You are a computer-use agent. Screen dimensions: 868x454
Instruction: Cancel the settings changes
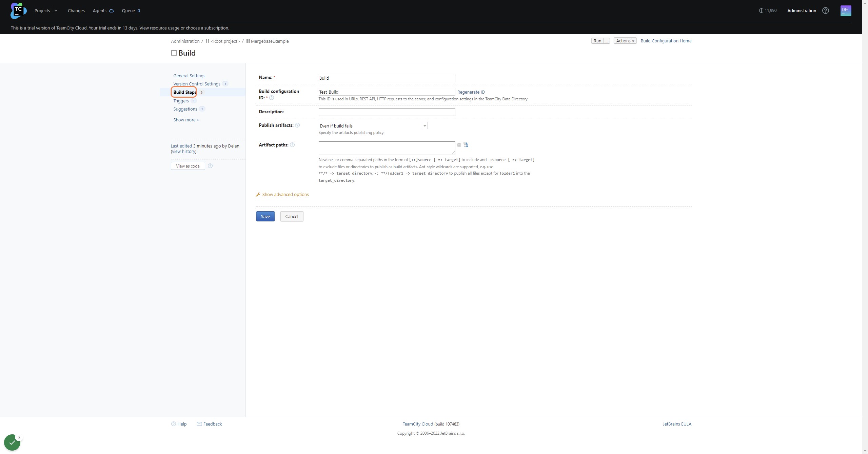pos(292,216)
